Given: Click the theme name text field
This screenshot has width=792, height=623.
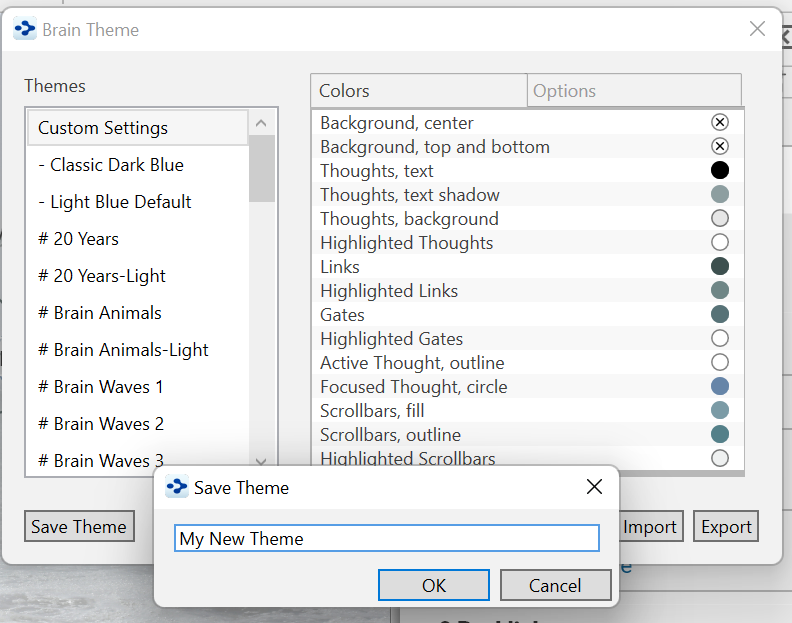Looking at the screenshot, I should [387, 539].
